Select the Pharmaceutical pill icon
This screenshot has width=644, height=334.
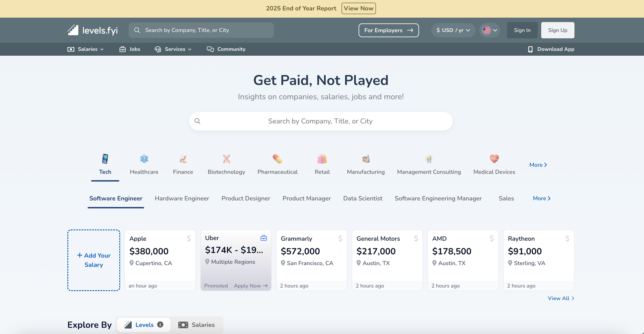pyautogui.click(x=277, y=159)
